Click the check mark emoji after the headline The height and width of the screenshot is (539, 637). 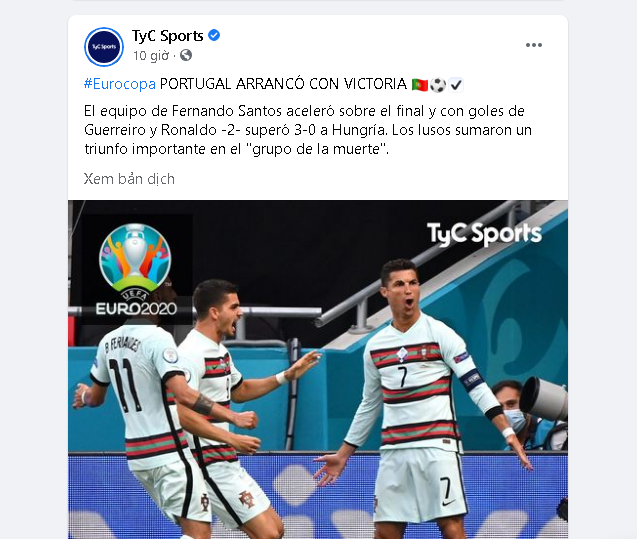click(x=456, y=84)
